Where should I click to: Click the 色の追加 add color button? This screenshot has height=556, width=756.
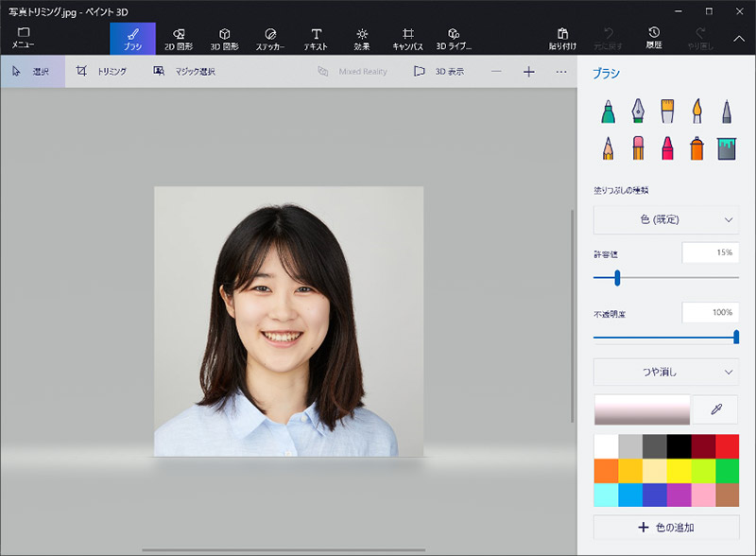[x=665, y=527]
